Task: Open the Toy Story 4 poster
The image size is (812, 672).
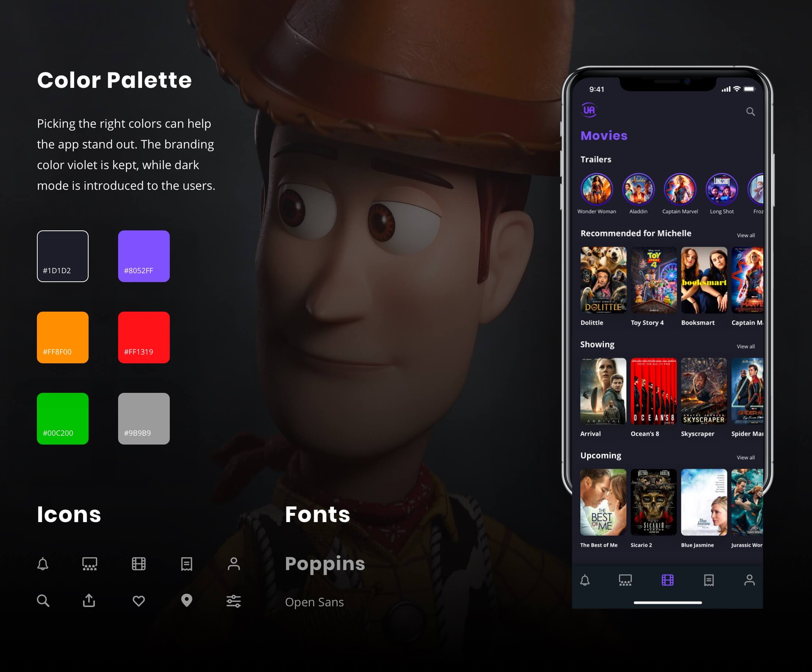Action: pyautogui.click(x=653, y=280)
